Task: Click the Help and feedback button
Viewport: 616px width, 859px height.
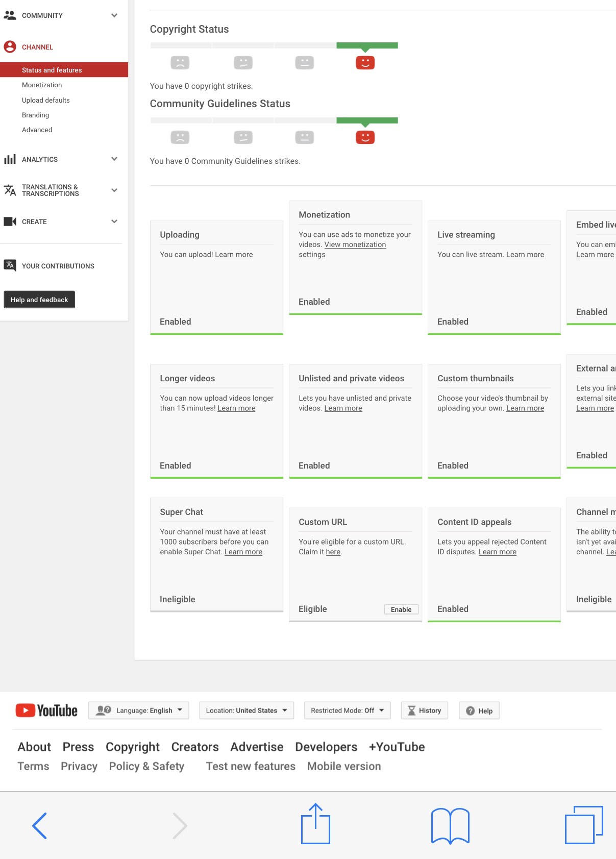Action: coord(39,300)
